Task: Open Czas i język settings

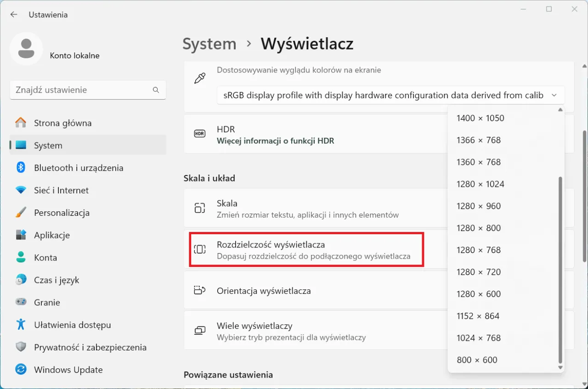Action: pyautogui.click(x=21, y=280)
